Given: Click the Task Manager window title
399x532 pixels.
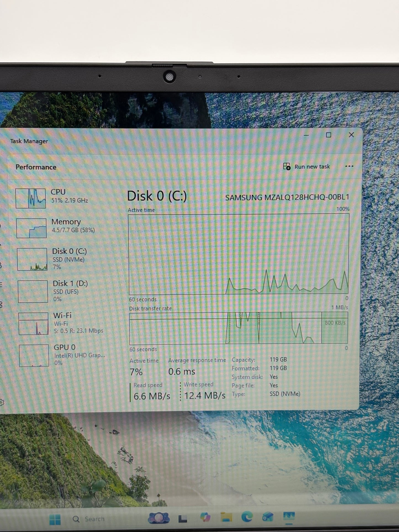Looking at the screenshot, I should pos(29,141).
